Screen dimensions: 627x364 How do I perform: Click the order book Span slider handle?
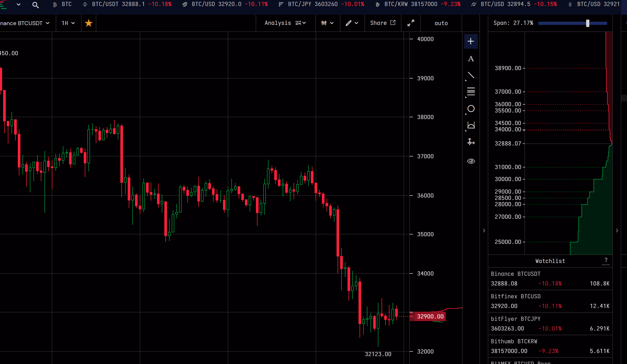pos(588,23)
